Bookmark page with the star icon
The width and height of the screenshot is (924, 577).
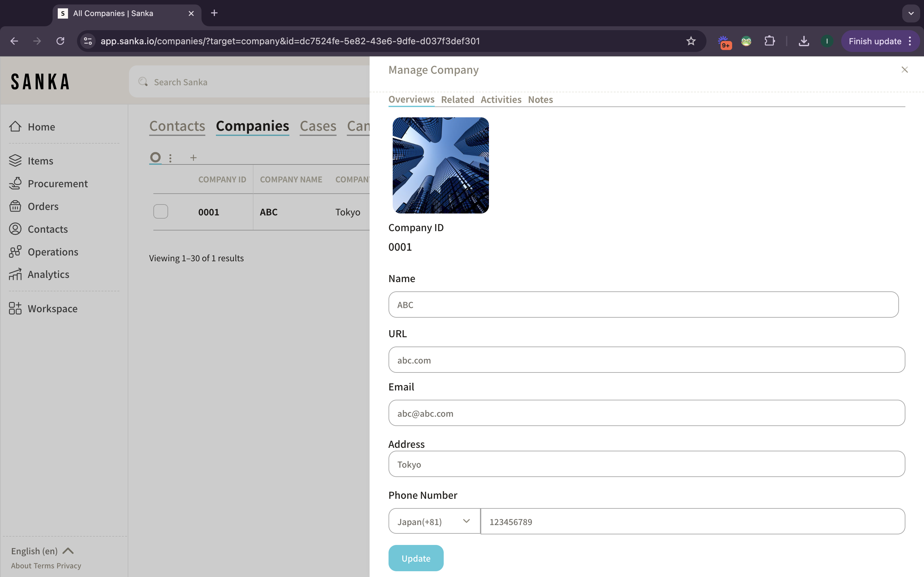691,41
